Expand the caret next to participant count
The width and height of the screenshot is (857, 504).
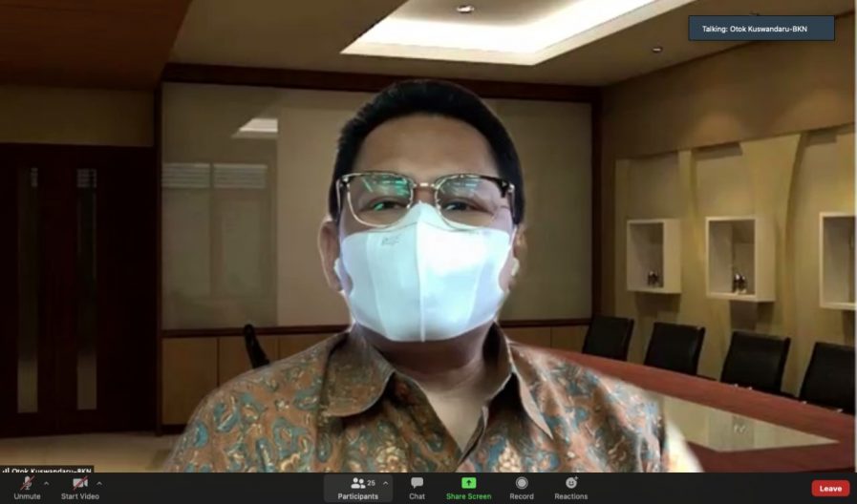point(386,483)
